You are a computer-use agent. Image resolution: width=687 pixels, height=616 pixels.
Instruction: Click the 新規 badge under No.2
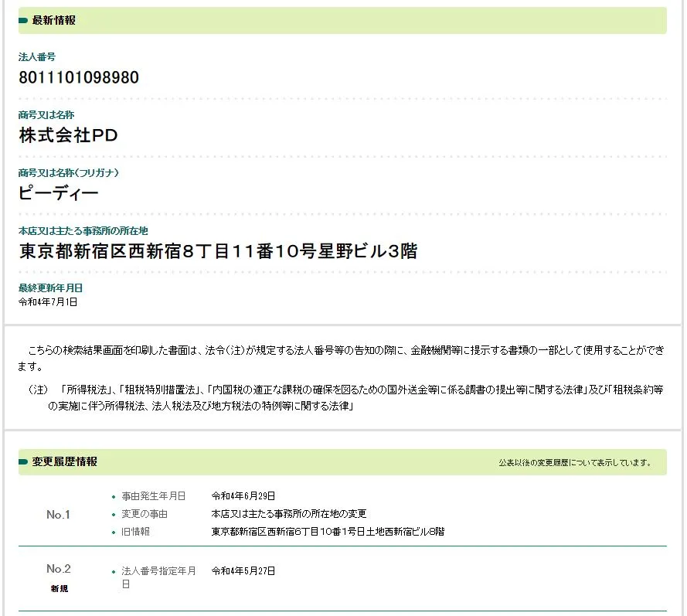pyautogui.click(x=59, y=588)
